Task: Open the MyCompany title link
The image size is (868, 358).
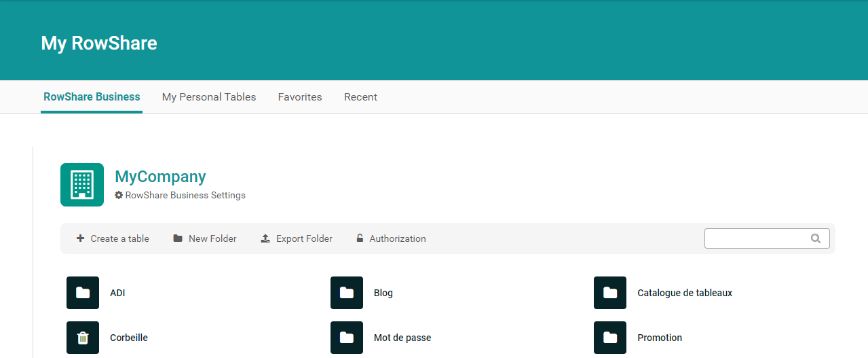Action: click(x=160, y=177)
